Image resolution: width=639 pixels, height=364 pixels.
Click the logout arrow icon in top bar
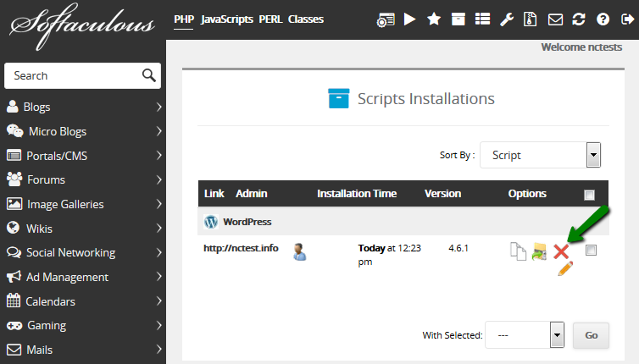click(626, 19)
